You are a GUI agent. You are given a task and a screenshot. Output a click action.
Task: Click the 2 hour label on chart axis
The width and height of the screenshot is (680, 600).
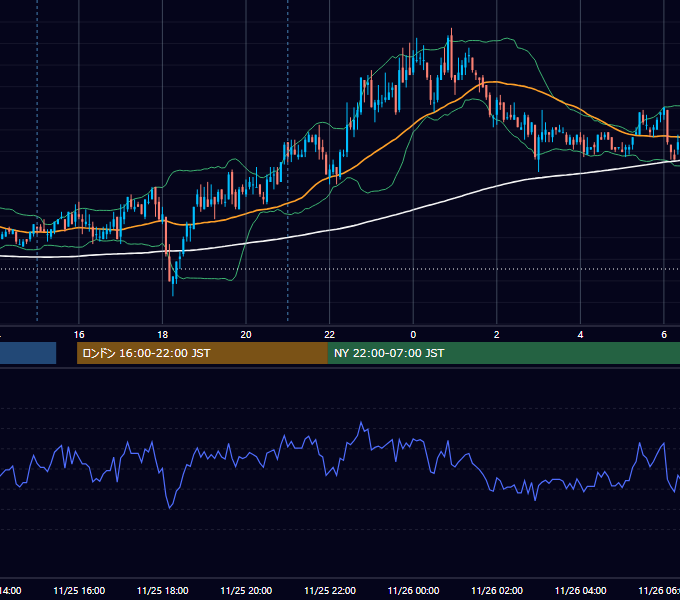pyautogui.click(x=497, y=335)
